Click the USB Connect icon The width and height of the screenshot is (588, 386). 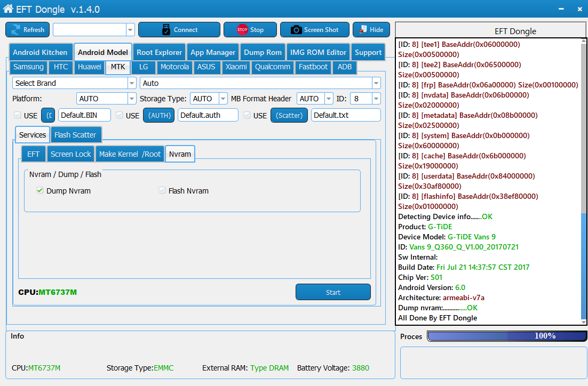tap(166, 30)
